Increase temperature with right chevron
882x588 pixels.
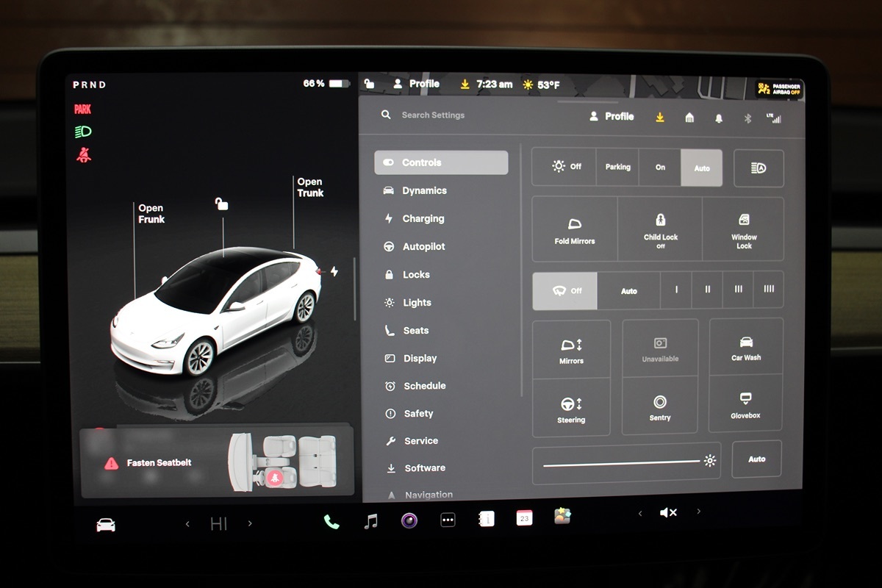coord(250,523)
